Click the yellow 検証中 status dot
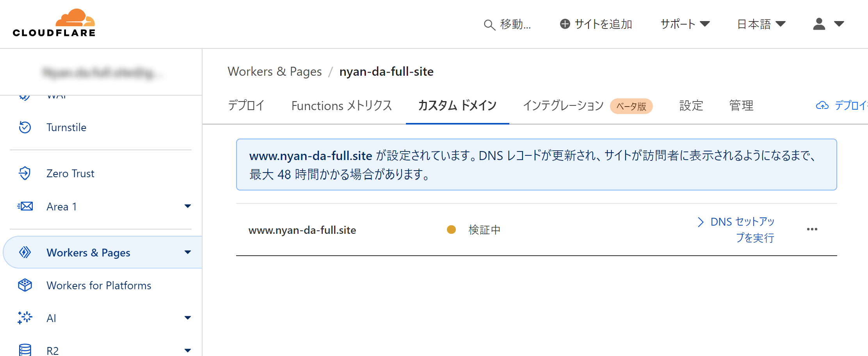 pos(451,230)
